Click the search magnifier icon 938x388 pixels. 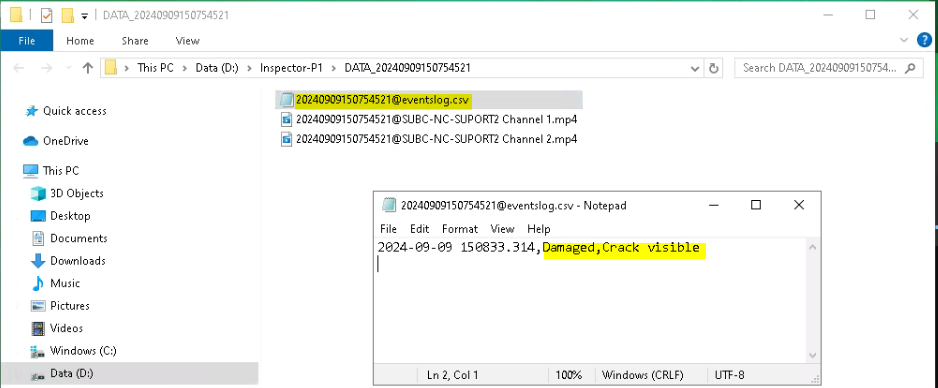pyautogui.click(x=910, y=68)
